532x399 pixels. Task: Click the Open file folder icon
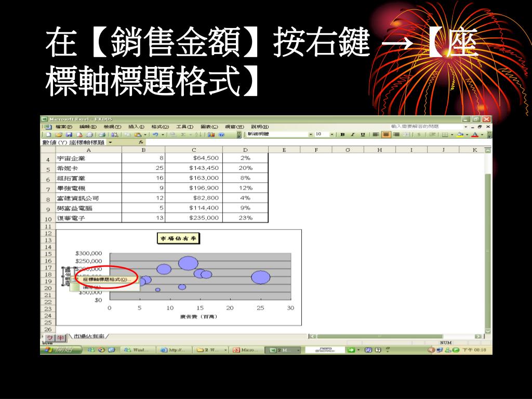pyautogui.click(x=59, y=135)
